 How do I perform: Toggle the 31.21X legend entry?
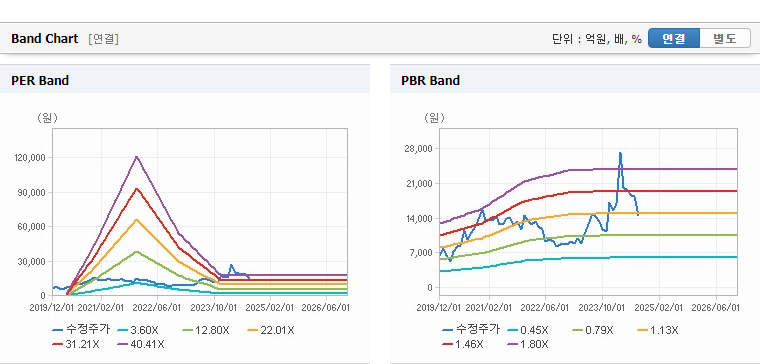77,345
